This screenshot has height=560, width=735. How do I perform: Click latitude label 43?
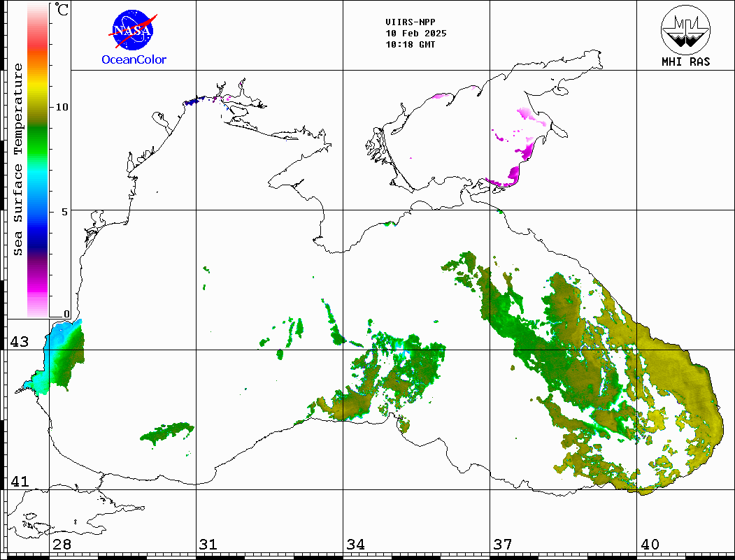click(x=19, y=342)
